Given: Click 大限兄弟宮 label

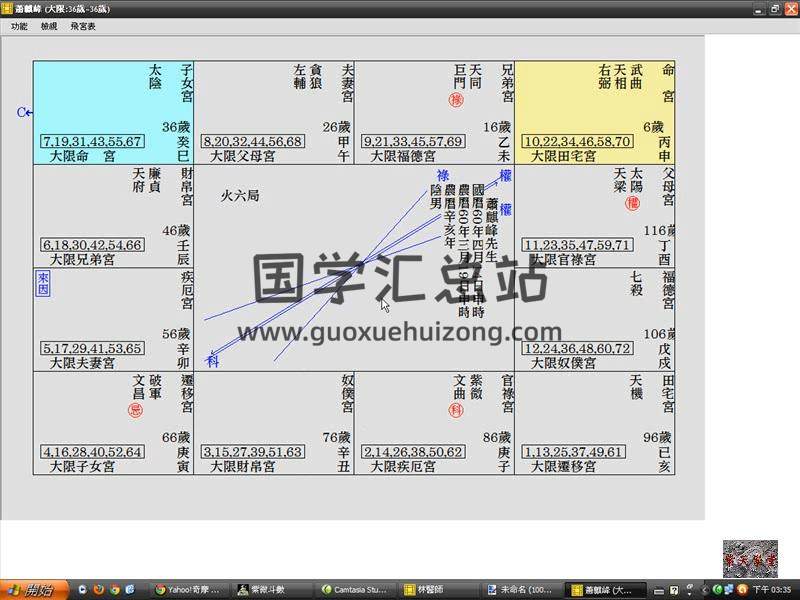Looking at the screenshot, I should (x=82, y=260).
